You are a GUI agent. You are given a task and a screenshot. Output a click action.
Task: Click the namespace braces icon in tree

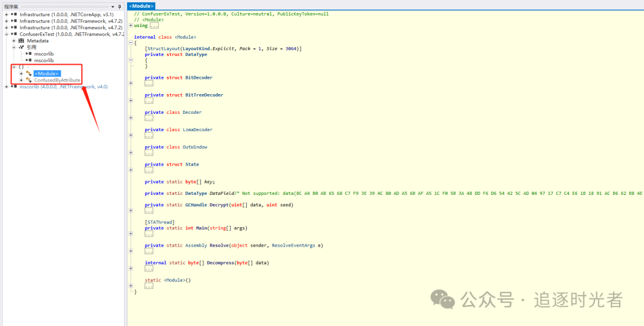21,67
